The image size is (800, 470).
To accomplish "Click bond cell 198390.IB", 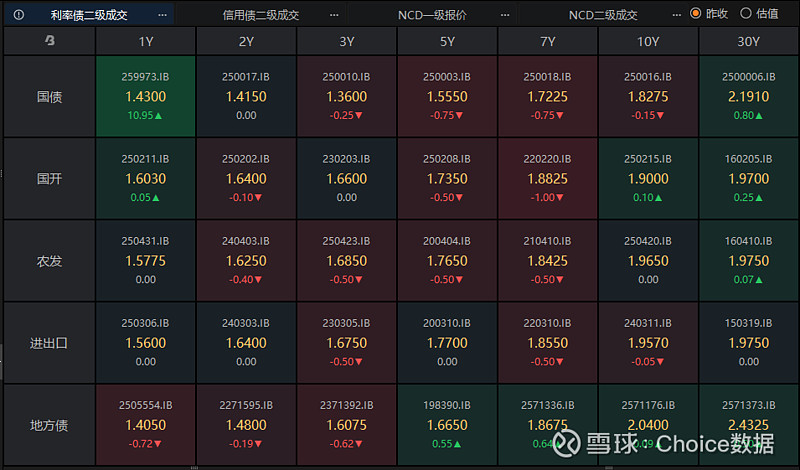I will (x=447, y=425).
